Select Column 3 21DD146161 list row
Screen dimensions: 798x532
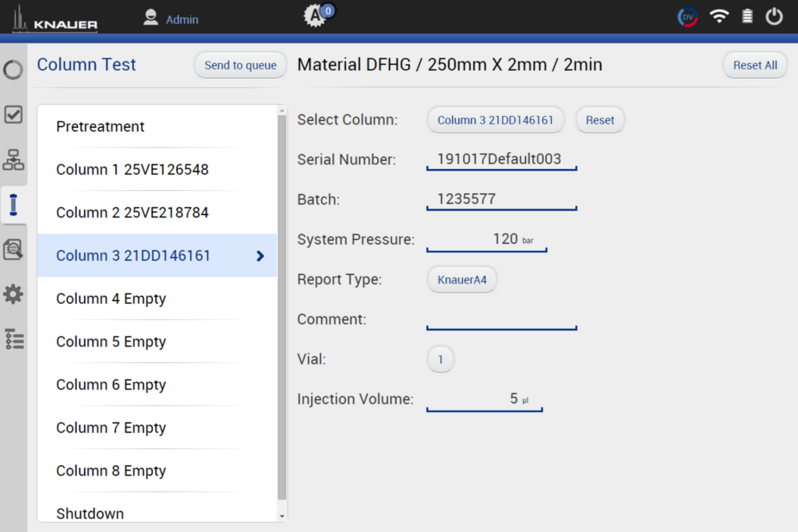[157, 255]
